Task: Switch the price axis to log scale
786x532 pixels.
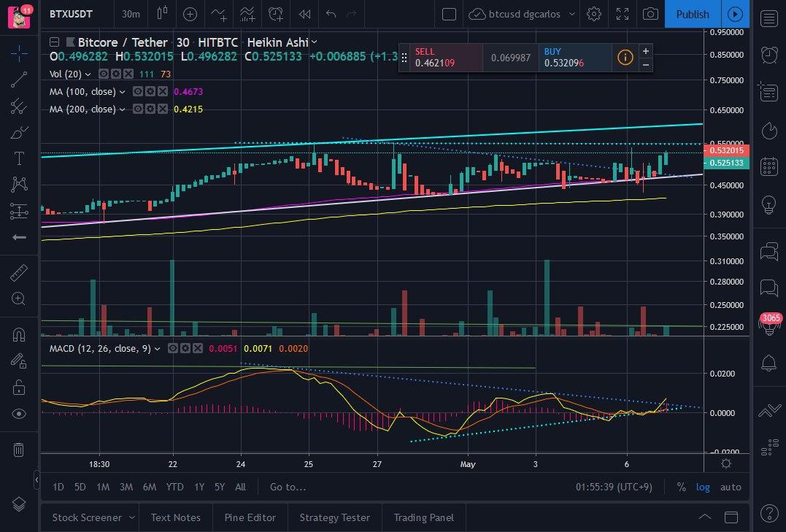Action: [x=703, y=487]
